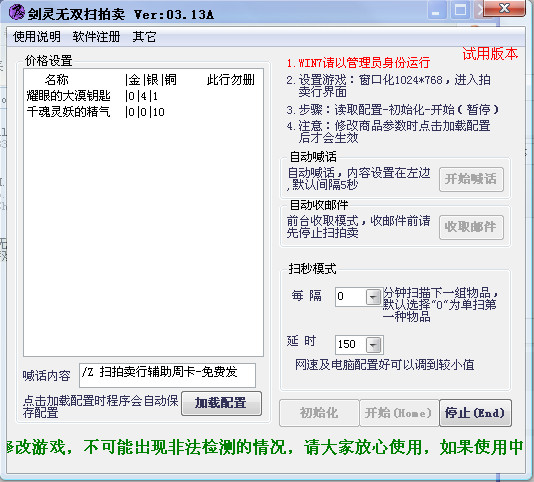
Task: Click the 名称 header line in price list
Action: coord(143,80)
